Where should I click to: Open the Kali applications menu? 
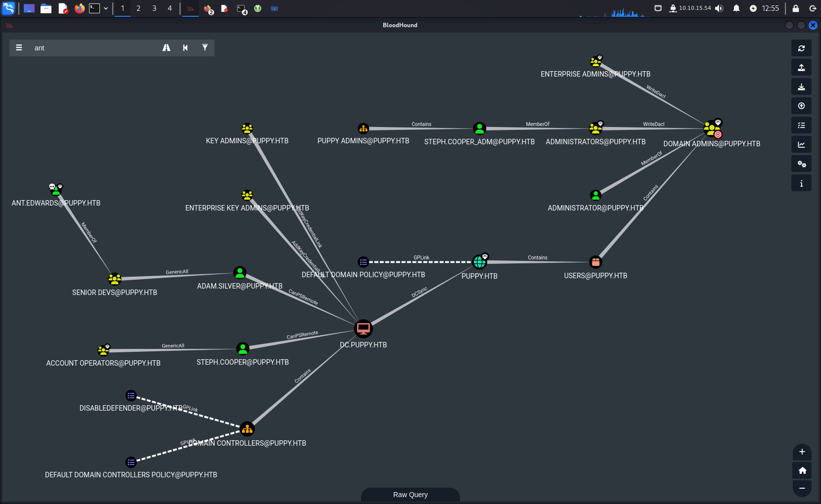8,8
